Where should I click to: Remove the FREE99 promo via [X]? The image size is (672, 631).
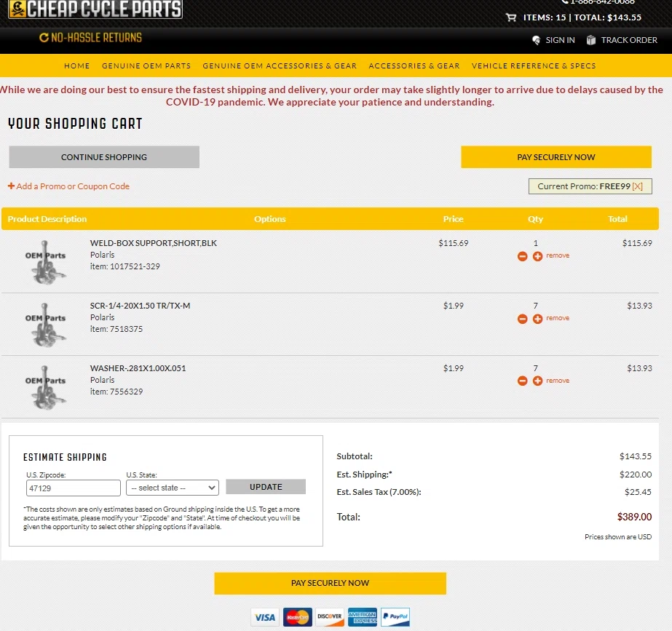click(x=637, y=186)
